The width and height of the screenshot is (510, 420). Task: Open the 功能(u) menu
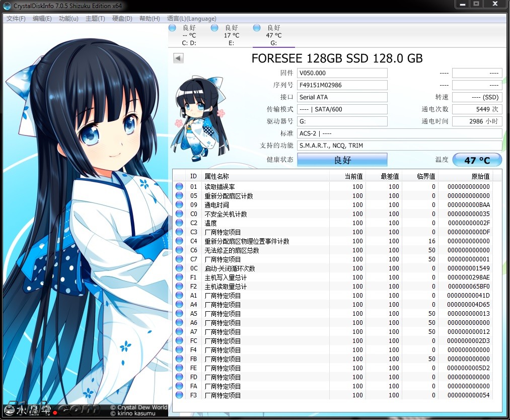click(x=68, y=19)
